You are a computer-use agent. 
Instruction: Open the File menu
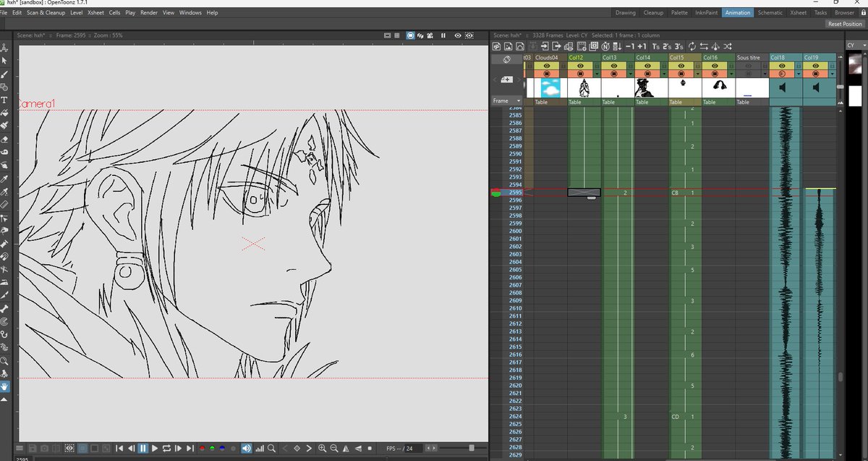tap(4, 12)
